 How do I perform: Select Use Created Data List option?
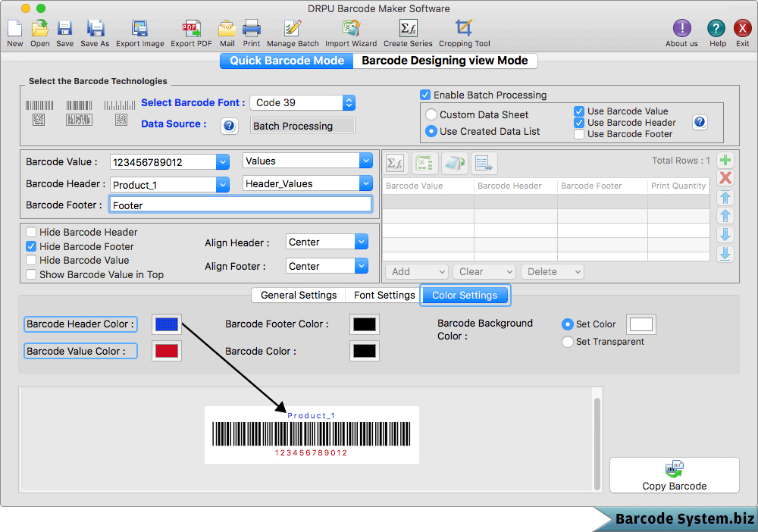click(x=431, y=131)
